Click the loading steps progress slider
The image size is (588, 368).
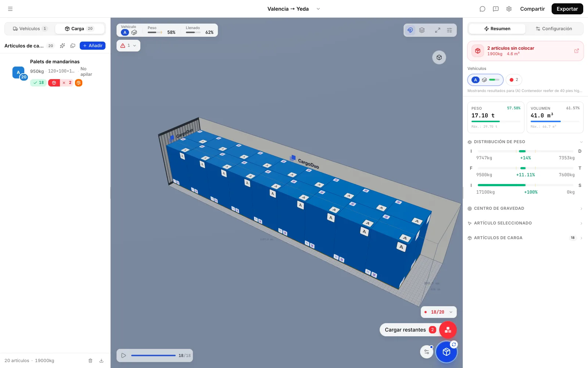click(x=153, y=355)
